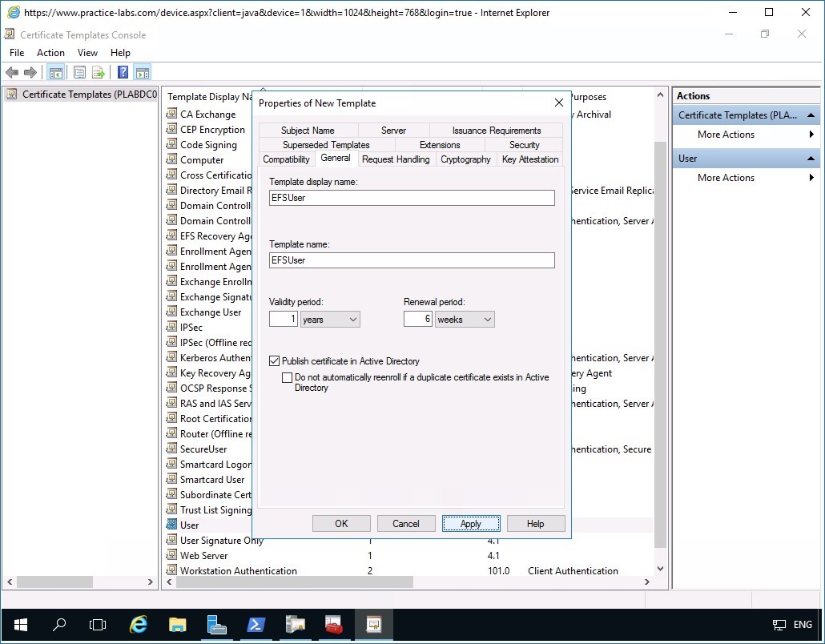Open Server Manager from taskbar
This screenshot has height=644, width=825.
tap(216, 625)
